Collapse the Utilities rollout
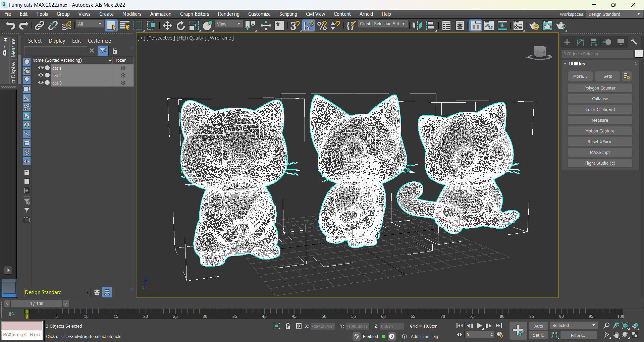Image resolution: width=644 pixels, height=342 pixels. [565, 64]
